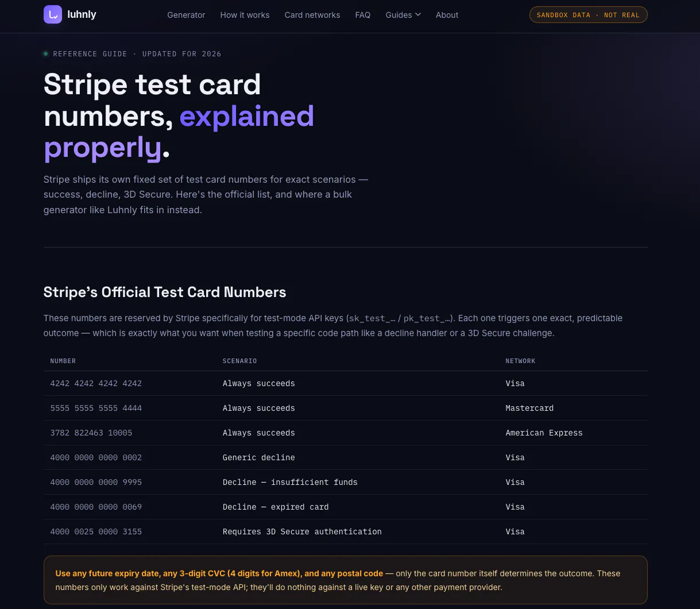Open the luhnly home link text
Viewport: 700px width, 609px height.
82,15
